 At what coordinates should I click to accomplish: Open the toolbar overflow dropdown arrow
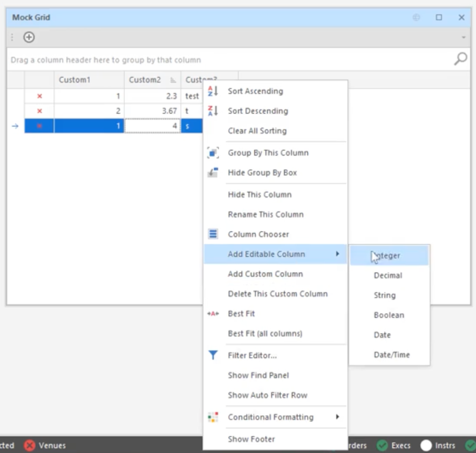(463, 38)
